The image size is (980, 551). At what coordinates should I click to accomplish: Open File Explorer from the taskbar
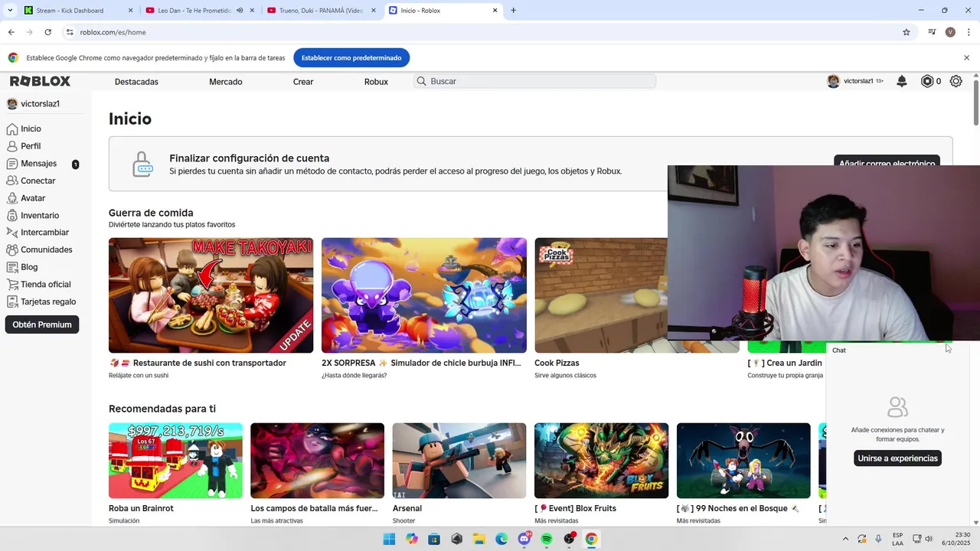tap(479, 539)
